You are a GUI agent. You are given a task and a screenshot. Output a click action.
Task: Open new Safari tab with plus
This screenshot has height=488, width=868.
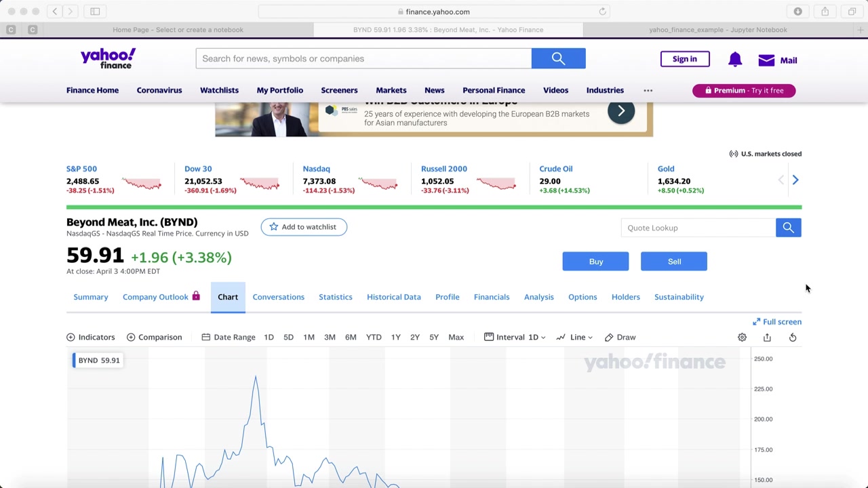pyautogui.click(x=861, y=30)
